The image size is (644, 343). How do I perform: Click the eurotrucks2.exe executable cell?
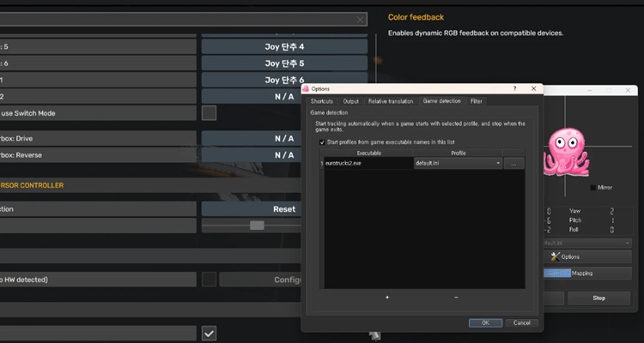click(368, 163)
